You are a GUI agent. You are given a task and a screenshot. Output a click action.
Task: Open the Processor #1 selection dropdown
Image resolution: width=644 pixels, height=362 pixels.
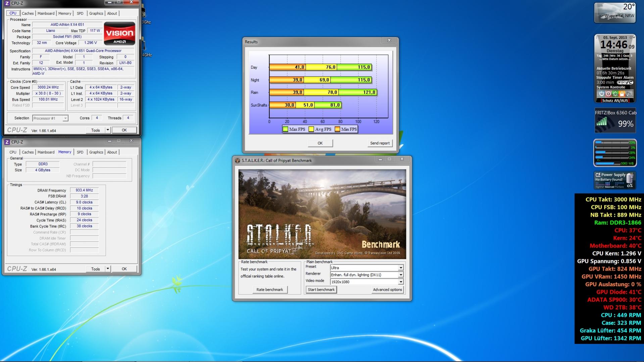pyautogui.click(x=50, y=118)
